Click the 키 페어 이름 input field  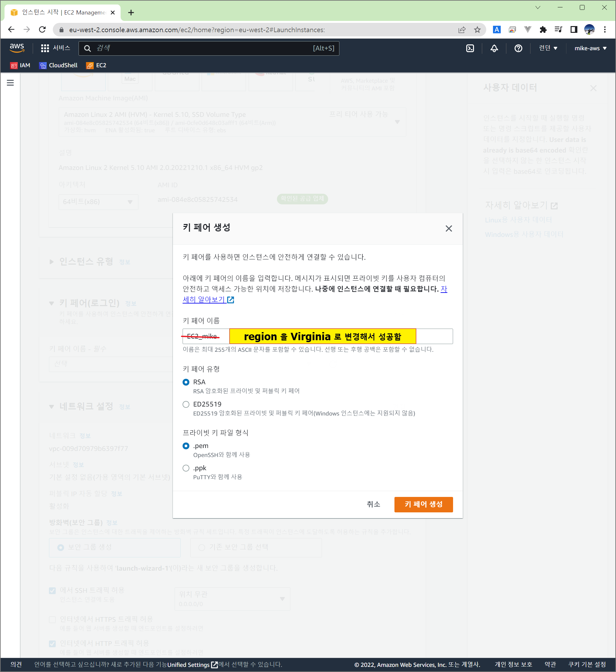[317, 336]
